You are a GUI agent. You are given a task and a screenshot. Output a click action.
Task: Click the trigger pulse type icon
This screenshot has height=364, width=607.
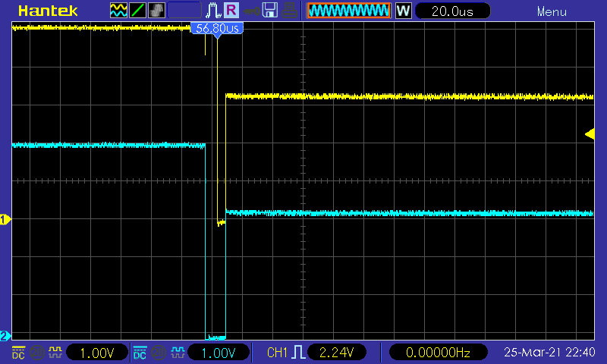point(298,353)
